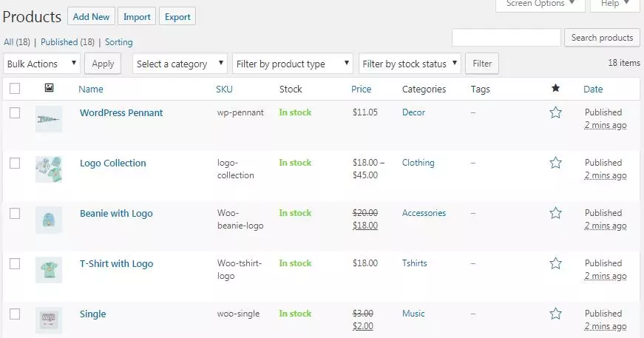Check the select-all products checkbox
Image resolution: width=644 pixels, height=338 pixels.
15,88
